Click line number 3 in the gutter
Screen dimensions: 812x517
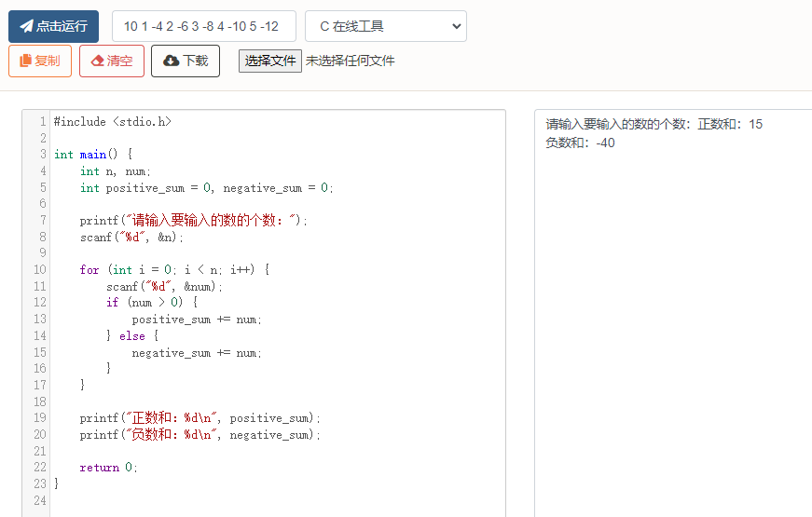(42, 155)
